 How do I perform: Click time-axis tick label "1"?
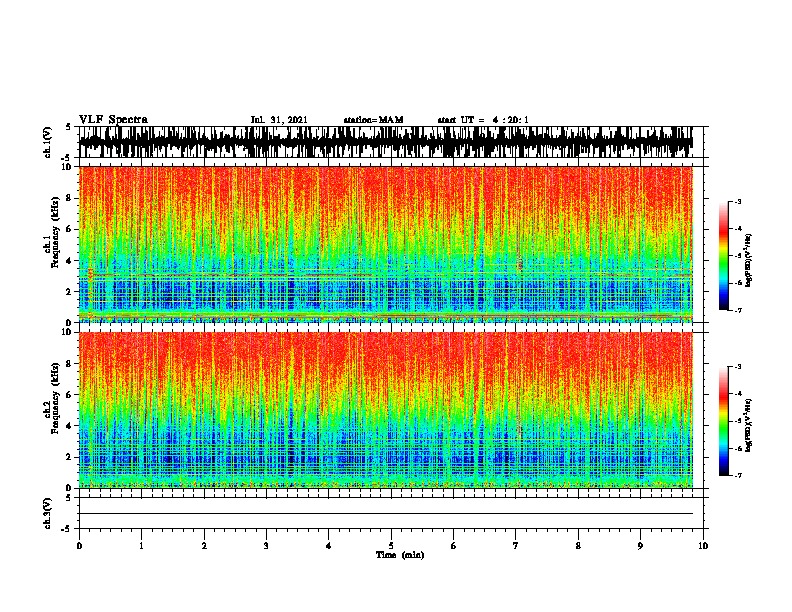[x=142, y=546]
